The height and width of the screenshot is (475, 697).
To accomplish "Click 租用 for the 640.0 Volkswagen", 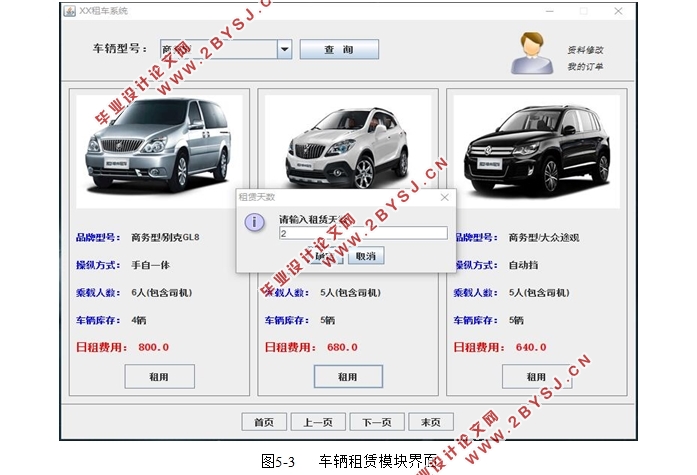I will (537, 377).
